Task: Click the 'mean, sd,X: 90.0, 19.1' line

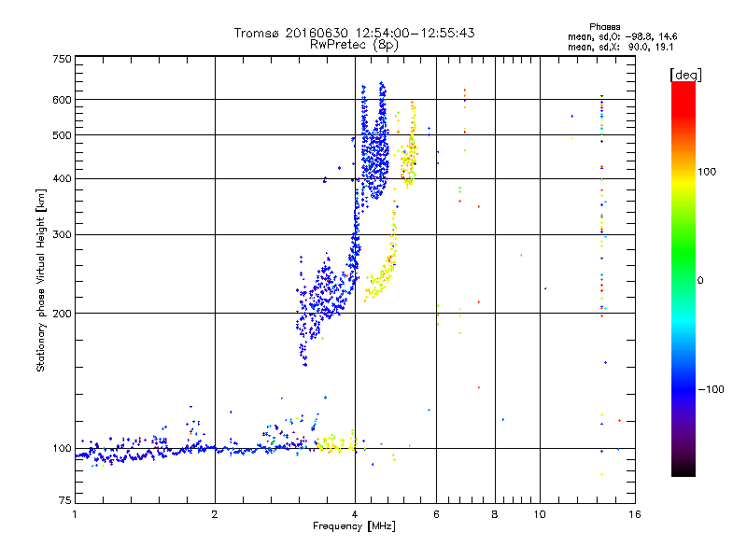Action: (620, 48)
